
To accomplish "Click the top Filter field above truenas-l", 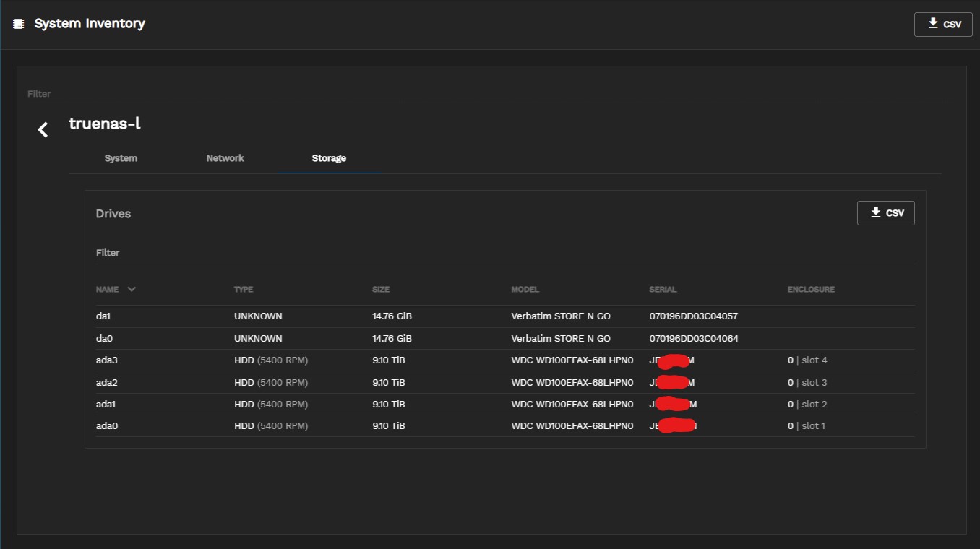I will 491,94.
